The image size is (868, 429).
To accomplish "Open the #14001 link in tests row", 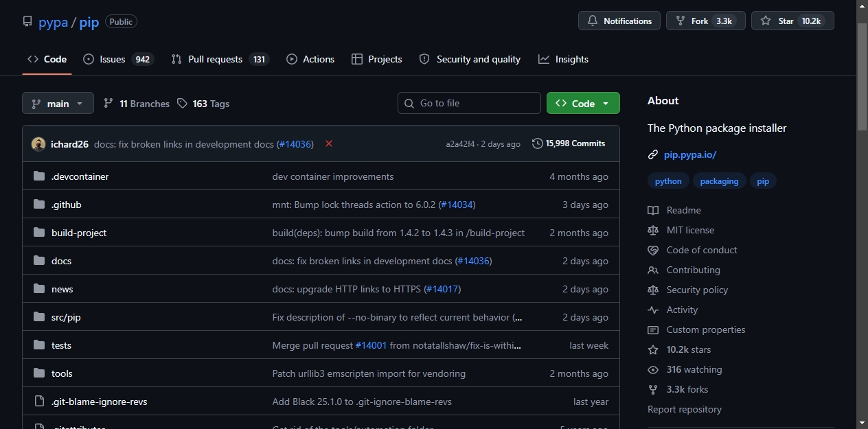I will click(x=371, y=345).
